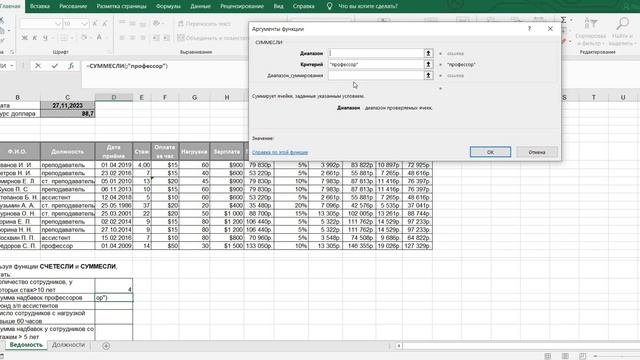Click into the Критерий input field
Image resolution: width=640 pixels, height=360 pixels.
pos(376,64)
